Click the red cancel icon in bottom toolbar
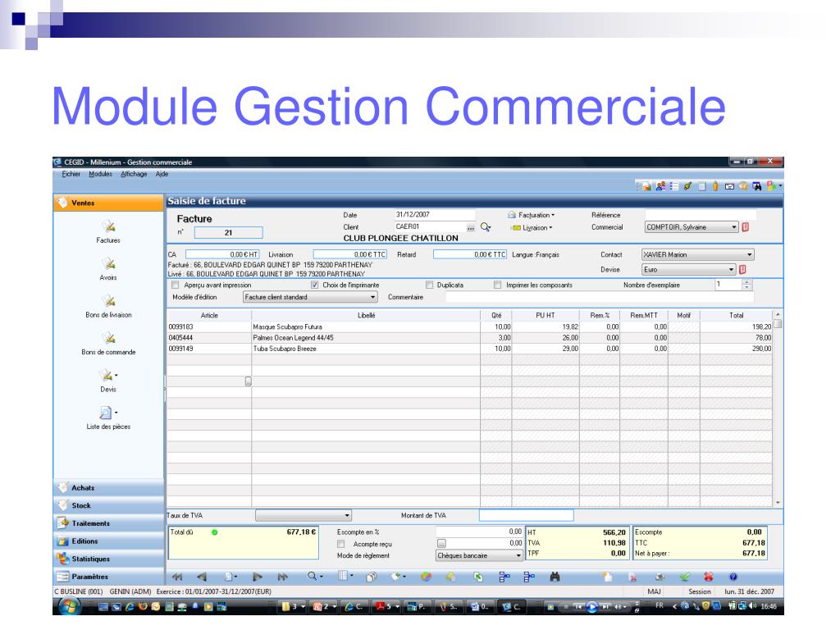 (709, 577)
